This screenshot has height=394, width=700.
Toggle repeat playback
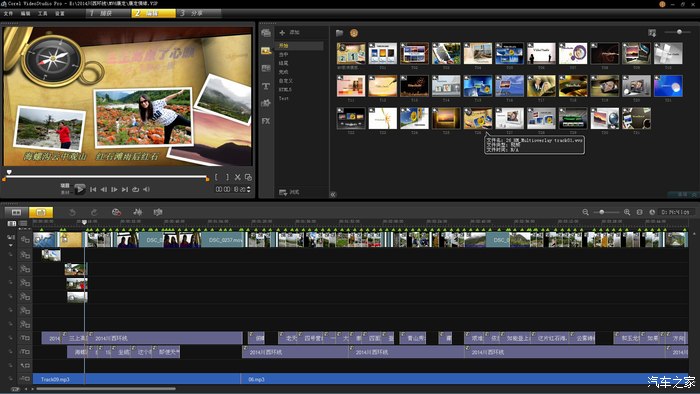136,190
